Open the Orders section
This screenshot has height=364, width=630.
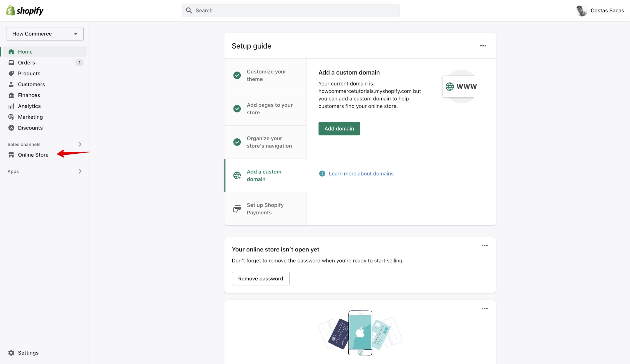[26, 63]
